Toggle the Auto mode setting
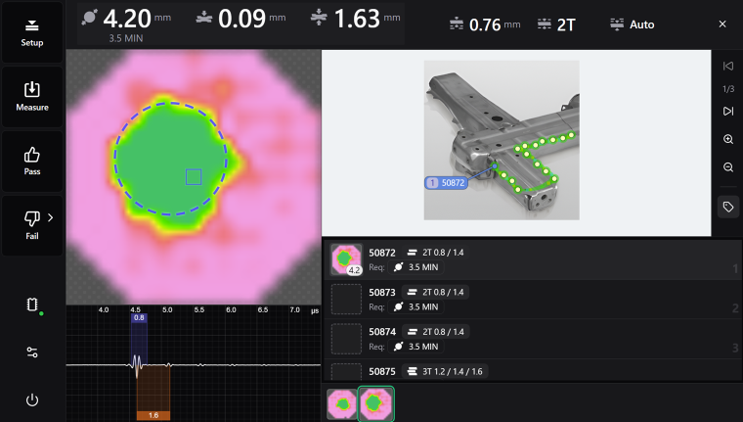 point(631,25)
